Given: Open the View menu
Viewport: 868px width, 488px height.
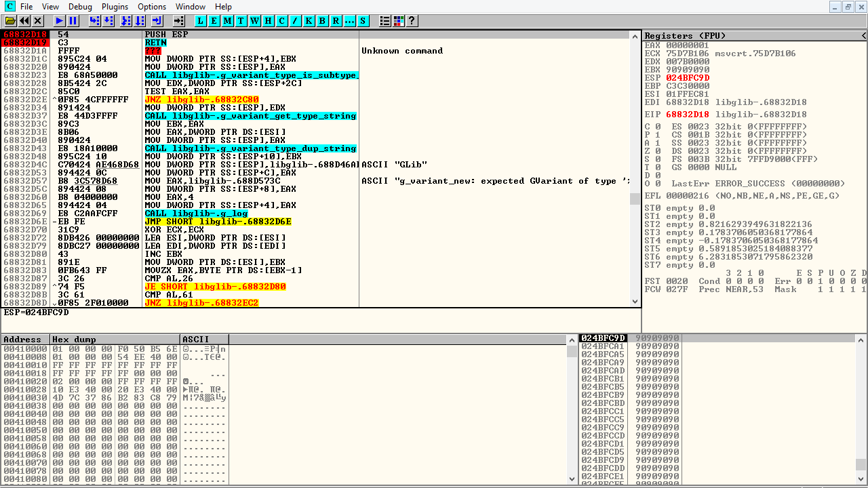Looking at the screenshot, I should 50,7.
